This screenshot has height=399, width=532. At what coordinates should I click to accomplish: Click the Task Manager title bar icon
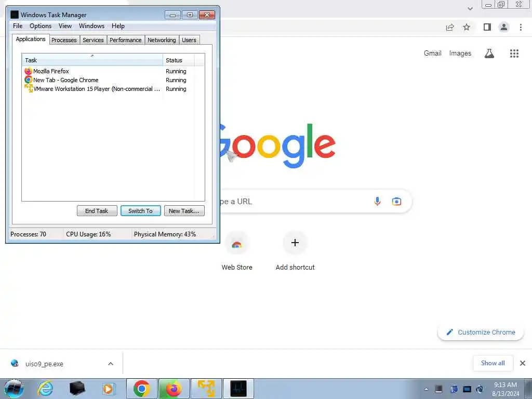click(x=15, y=15)
